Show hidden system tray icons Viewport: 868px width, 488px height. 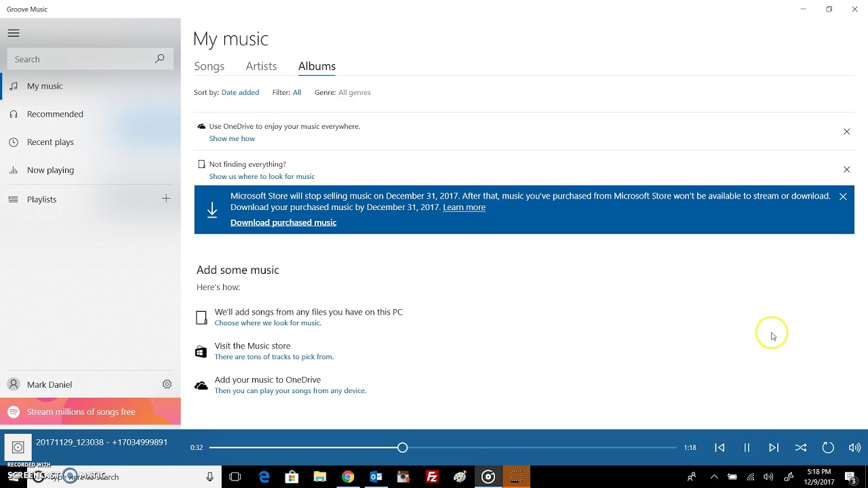click(x=714, y=477)
